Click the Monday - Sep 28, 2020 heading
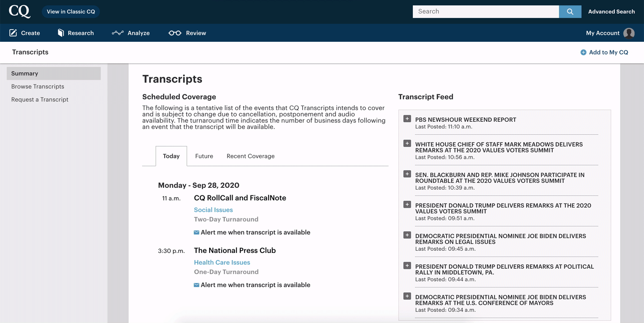This screenshot has width=644, height=323. click(198, 186)
